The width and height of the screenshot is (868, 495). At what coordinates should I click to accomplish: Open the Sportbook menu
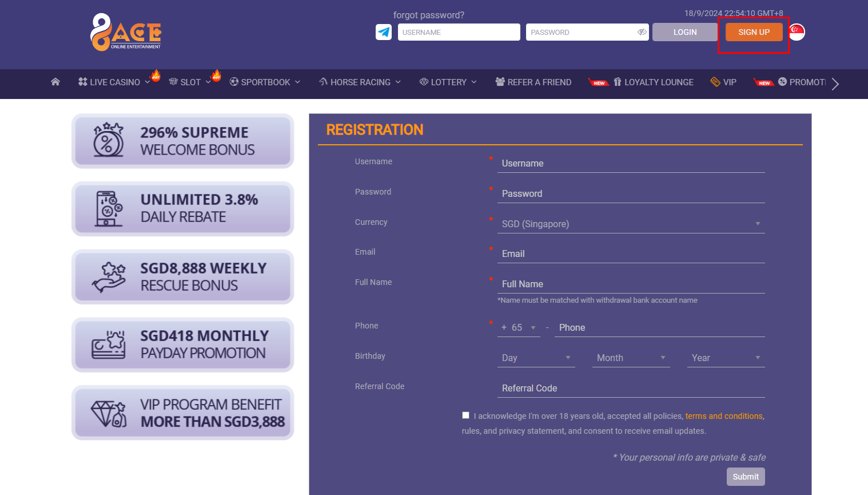(265, 82)
